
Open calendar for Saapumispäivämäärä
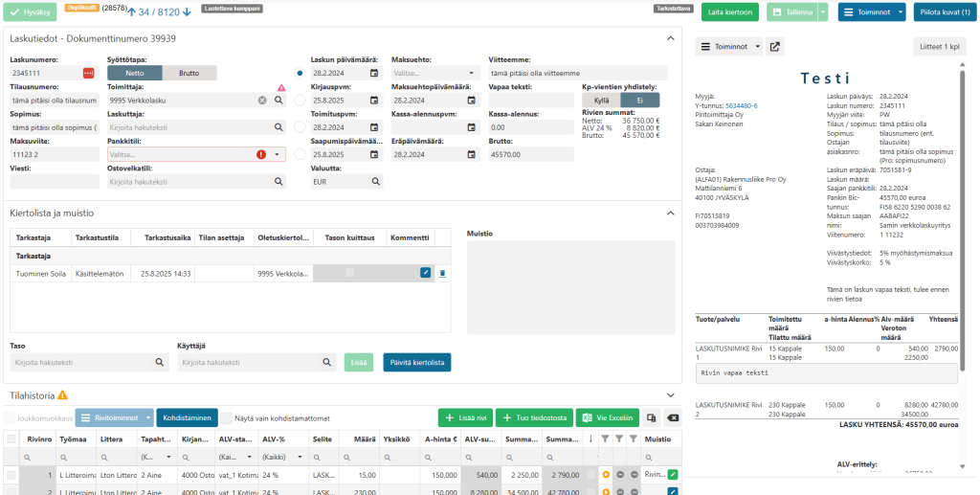tap(374, 154)
